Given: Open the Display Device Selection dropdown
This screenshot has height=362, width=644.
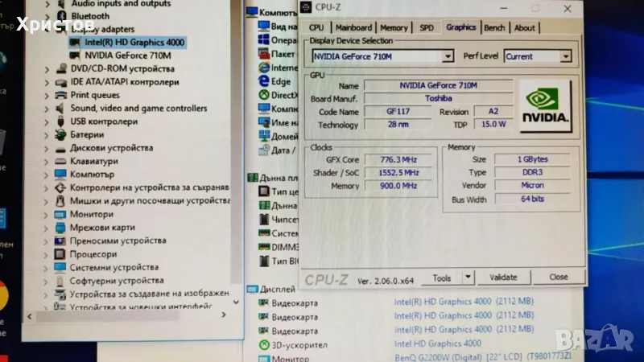Looking at the screenshot, I should click(x=448, y=56).
